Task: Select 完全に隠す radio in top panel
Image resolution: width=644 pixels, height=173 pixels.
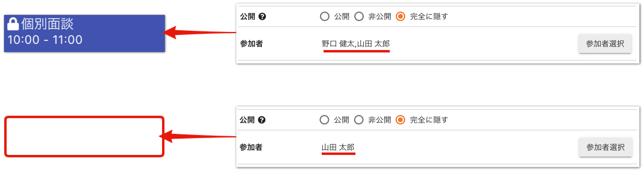Action: point(400,16)
